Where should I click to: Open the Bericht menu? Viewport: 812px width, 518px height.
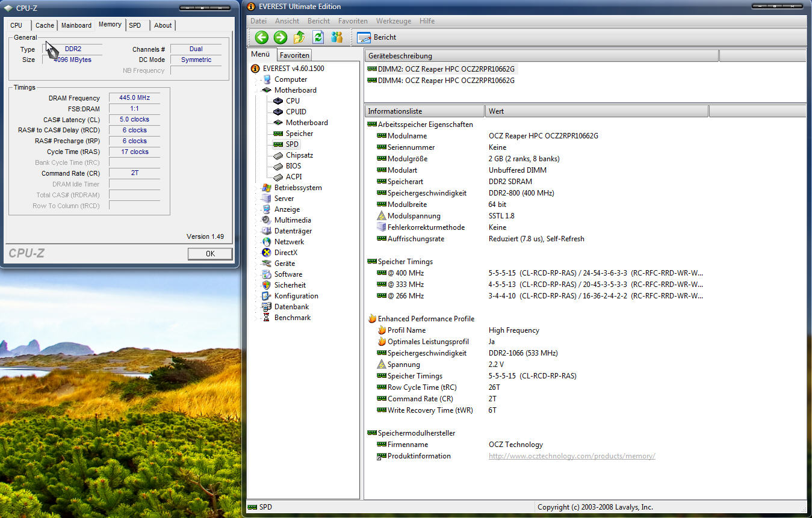[318, 21]
